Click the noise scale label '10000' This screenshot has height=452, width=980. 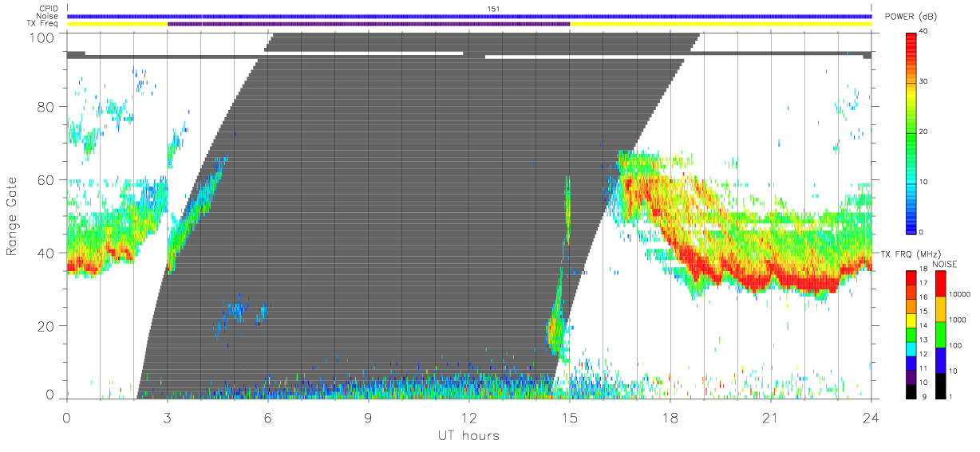click(959, 294)
